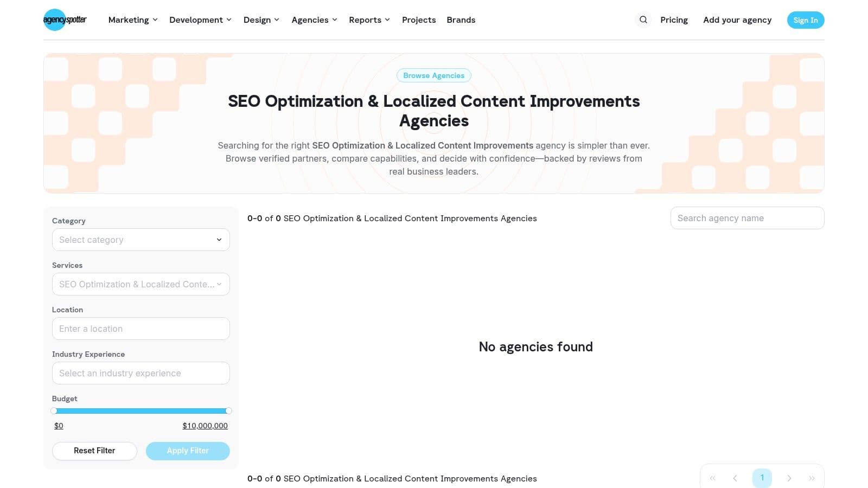Open the Design dropdown menu
868x488 pixels.
[261, 20]
